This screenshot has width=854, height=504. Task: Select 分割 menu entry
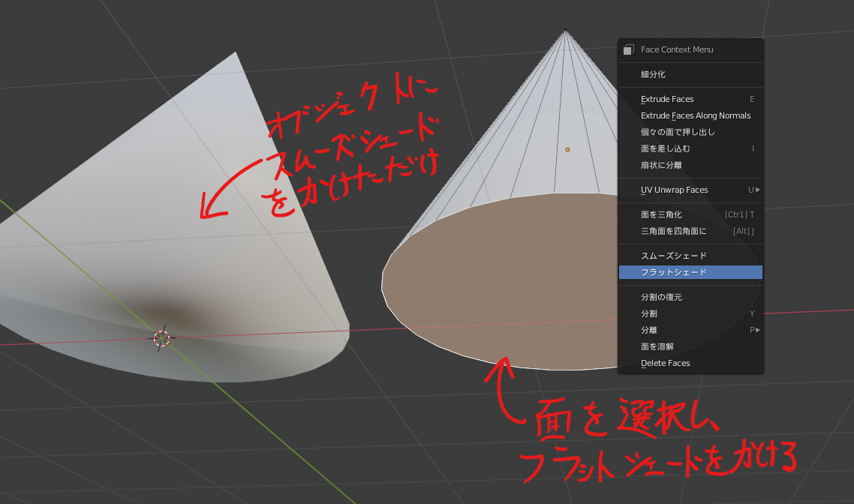690,313
